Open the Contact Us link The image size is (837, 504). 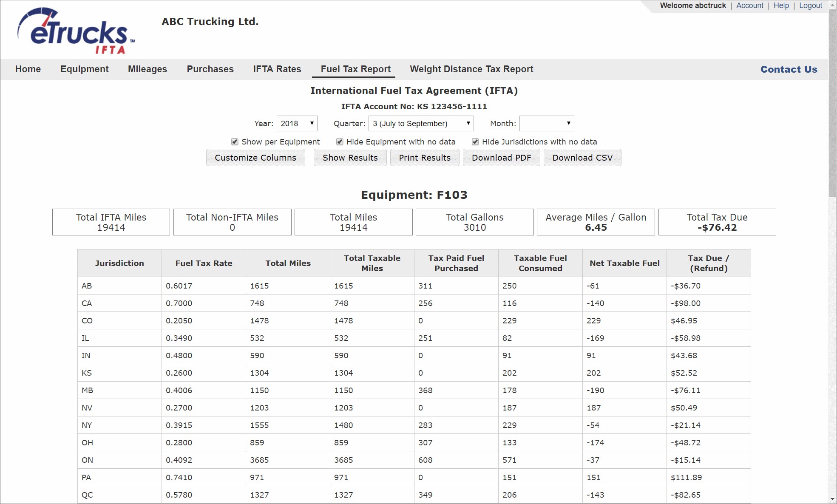789,69
